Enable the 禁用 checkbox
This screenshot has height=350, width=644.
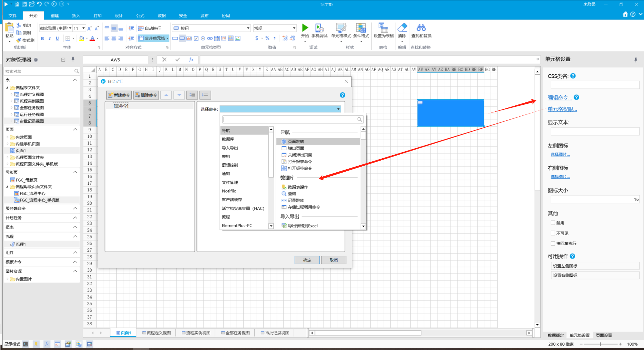553,223
